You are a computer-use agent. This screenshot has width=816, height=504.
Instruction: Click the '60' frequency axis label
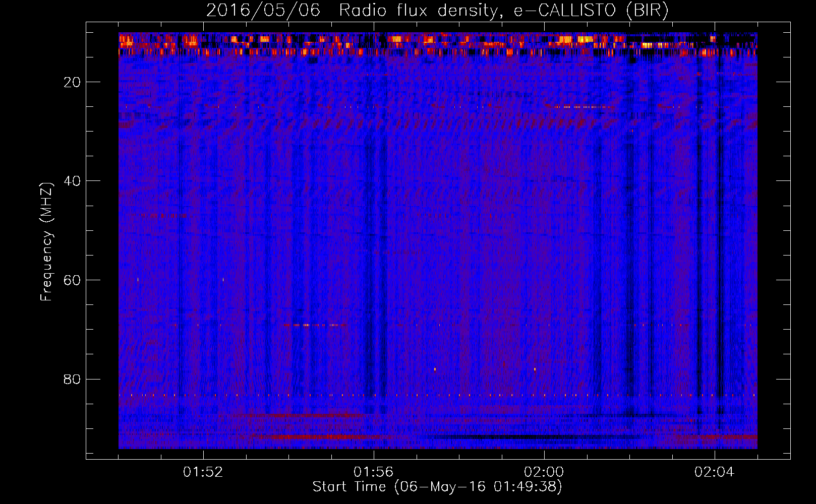pos(73,280)
